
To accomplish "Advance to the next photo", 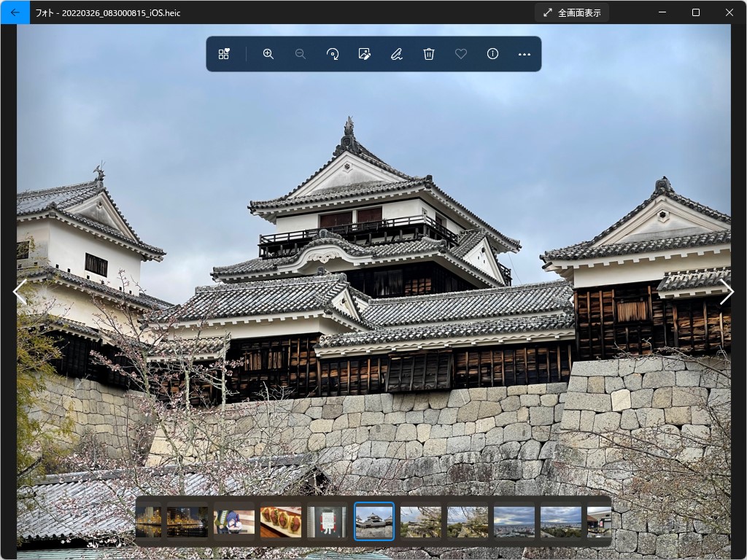I will pos(727,292).
